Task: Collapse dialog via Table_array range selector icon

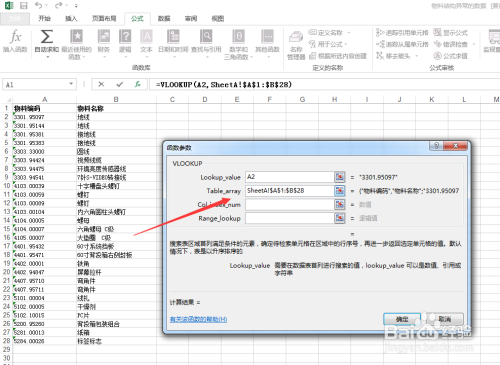Action: coord(340,191)
